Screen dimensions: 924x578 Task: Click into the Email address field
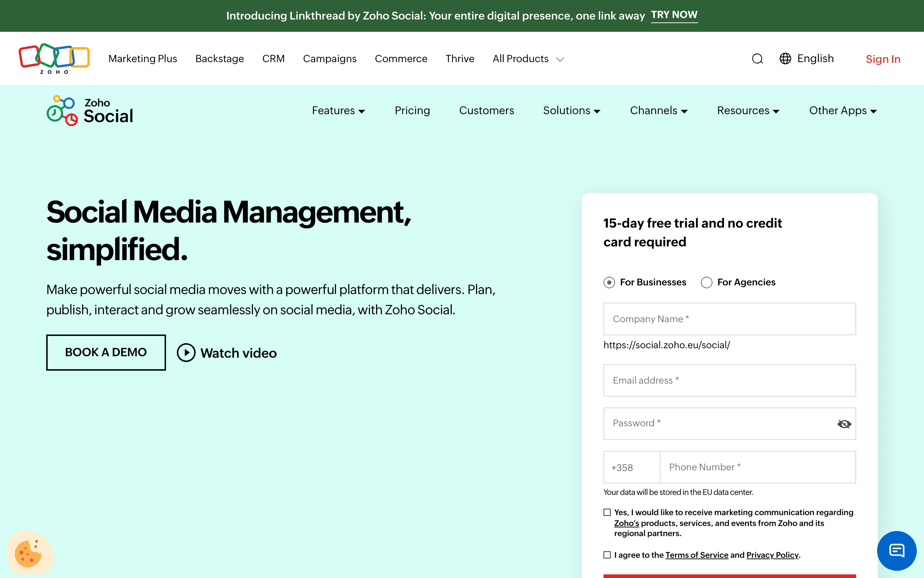pyautogui.click(x=729, y=380)
